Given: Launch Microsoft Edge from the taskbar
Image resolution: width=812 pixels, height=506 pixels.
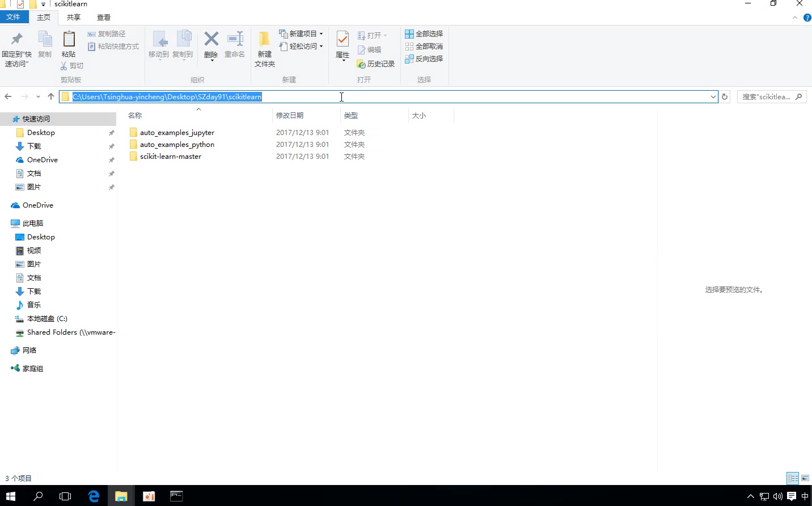Looking at the screenshot, I should click(x=94, y=496).
